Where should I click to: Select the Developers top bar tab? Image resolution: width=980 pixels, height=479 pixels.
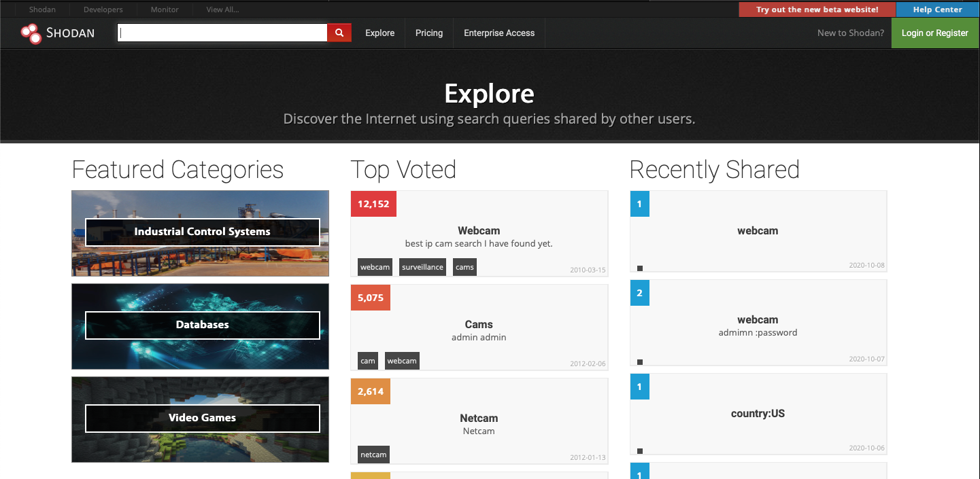point(103,10)
